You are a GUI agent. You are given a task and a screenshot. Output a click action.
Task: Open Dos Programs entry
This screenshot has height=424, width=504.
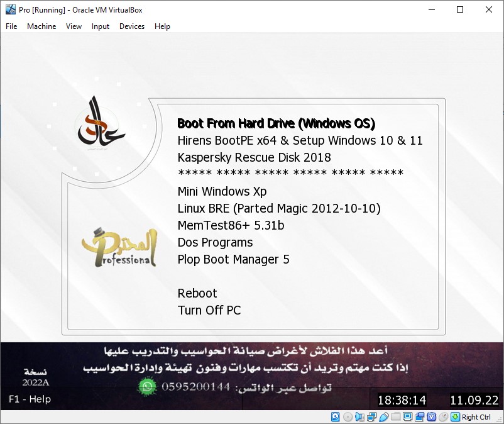pos(215,242)
